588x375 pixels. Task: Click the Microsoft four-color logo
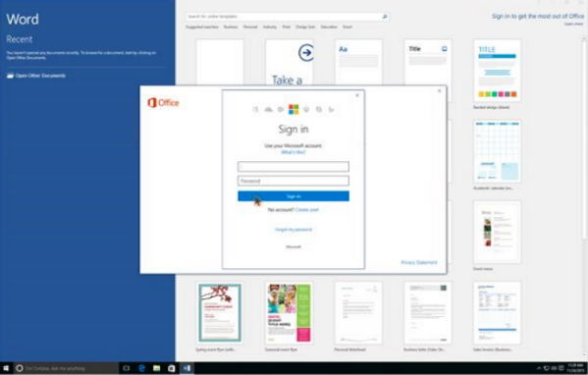click(294, 109)
